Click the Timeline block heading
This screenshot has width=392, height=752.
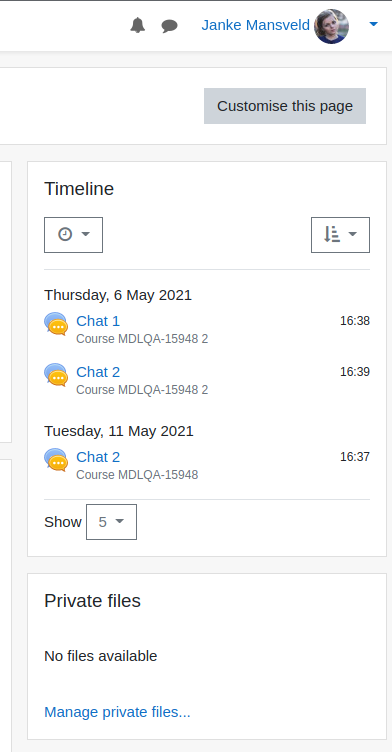click(x=79, y=189)
